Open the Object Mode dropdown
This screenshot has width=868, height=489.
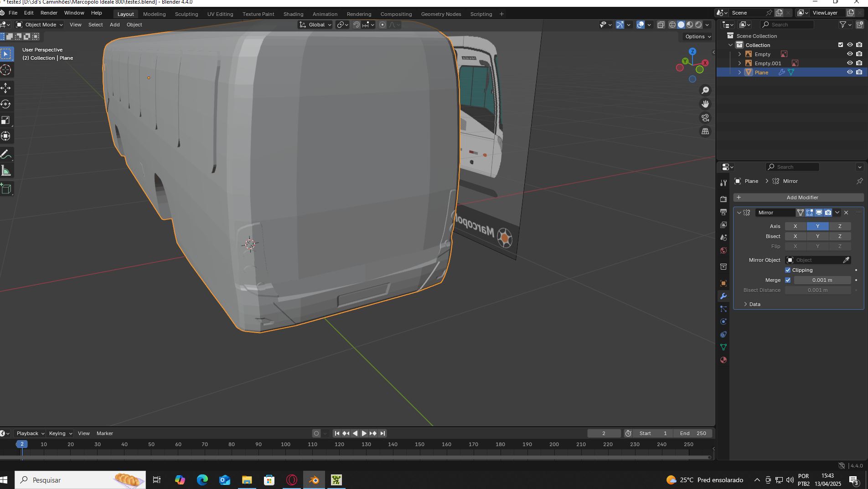pyautogui.click(x=40, y=25)
